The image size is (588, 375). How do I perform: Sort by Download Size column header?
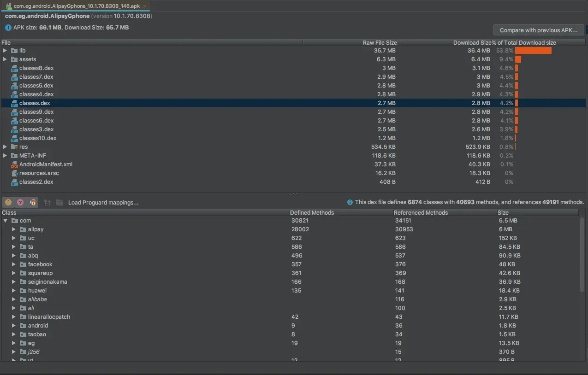pyautogui.click(x=445, y=42)
